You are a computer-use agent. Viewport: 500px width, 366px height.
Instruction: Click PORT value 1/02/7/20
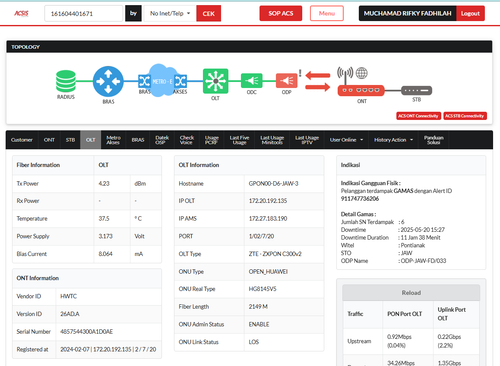[261, 236]
